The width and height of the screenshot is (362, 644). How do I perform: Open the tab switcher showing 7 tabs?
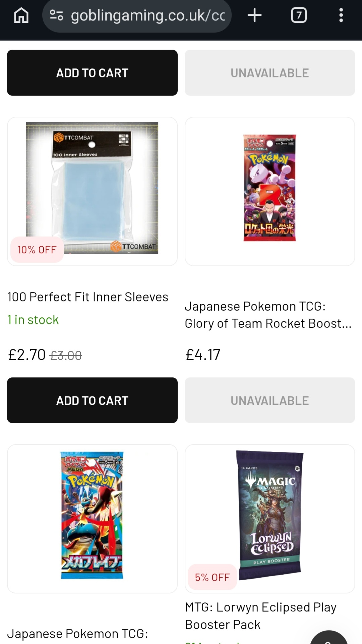[299, 15]
